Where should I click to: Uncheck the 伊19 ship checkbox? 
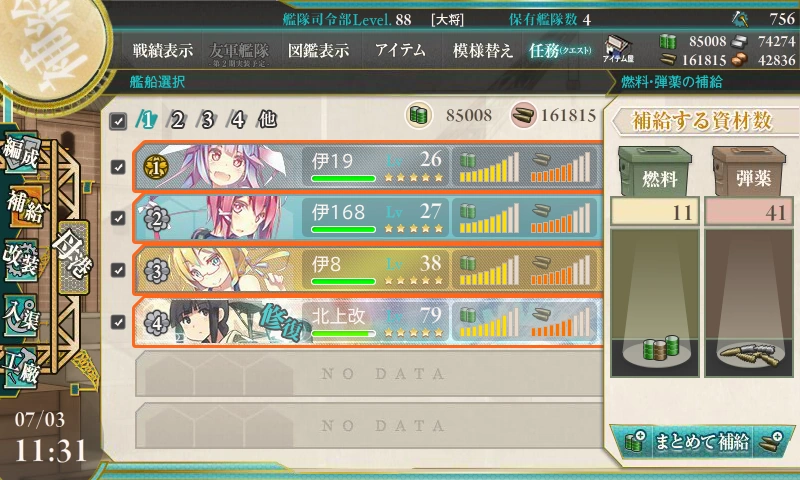[118, 167]
